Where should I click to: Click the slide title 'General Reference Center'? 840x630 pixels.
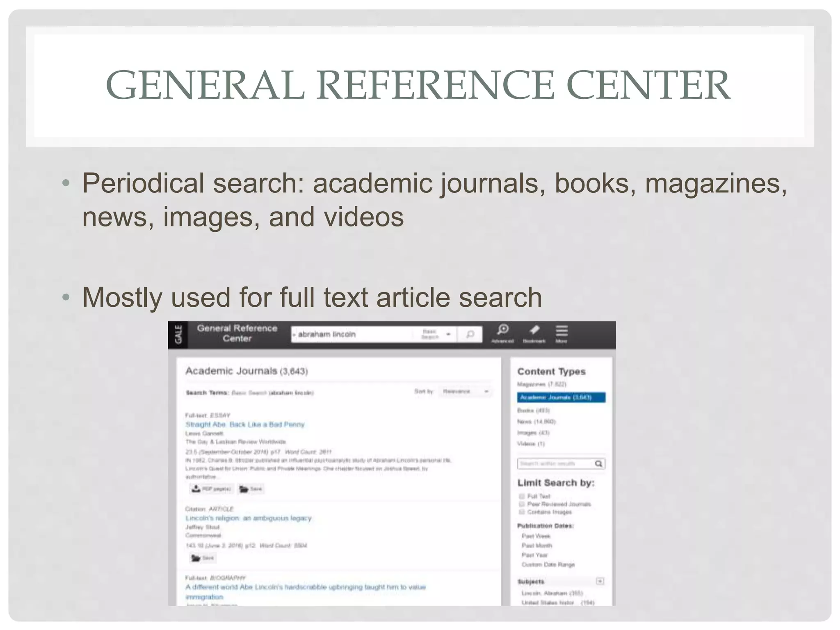[x=418, y=84]
